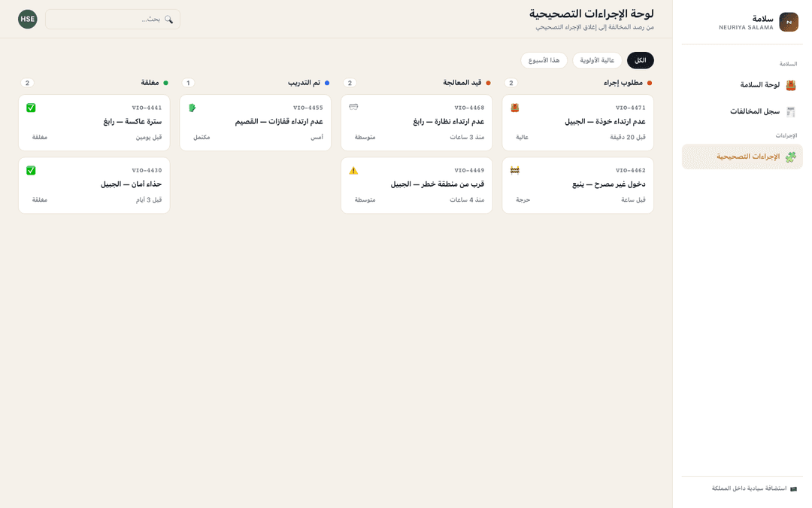Click the vest icon beside لوحة السلامة
The height and width of the screenshot is (508, 812).
click(x=790, y=85)
